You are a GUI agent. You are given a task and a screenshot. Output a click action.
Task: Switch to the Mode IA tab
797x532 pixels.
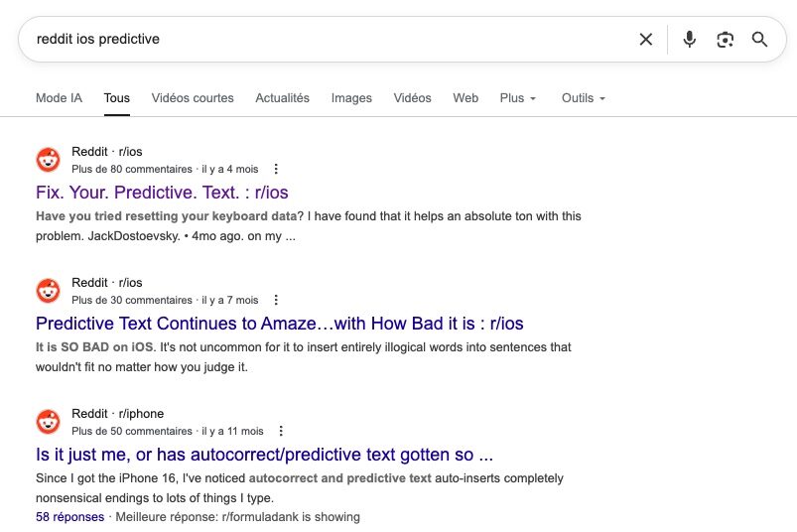coord(59,98)
